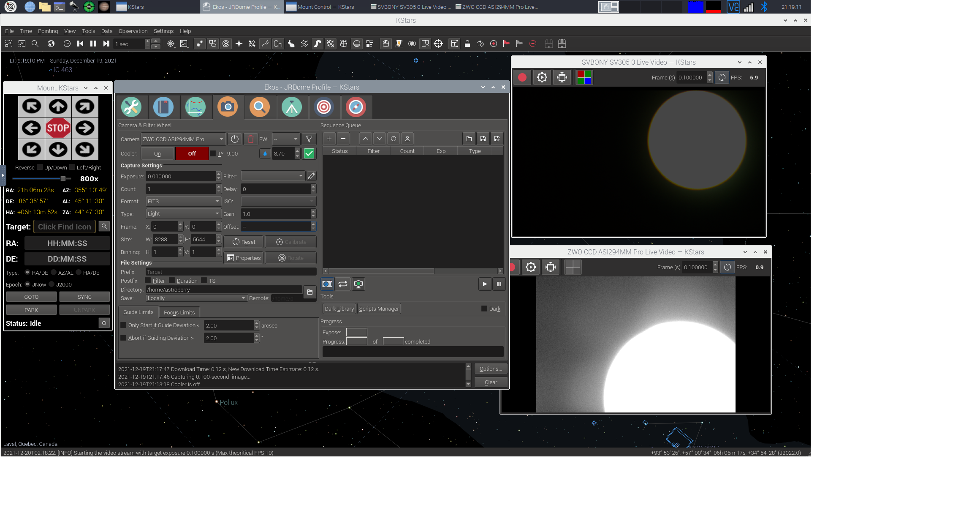The image size is (980, 527).
Task: Click the Find target magnifier icon
Action: pos(104,227)
